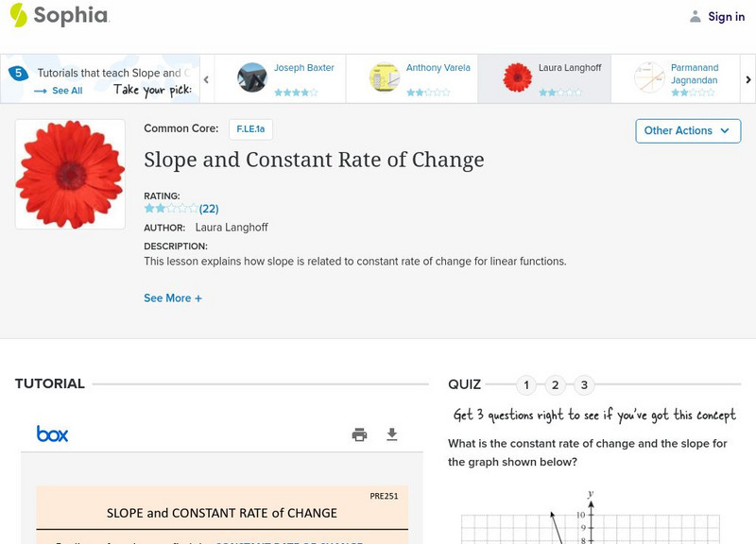Click the red flower lesson thumbnail
Screen dimensions: 756x544
point(70,175)
